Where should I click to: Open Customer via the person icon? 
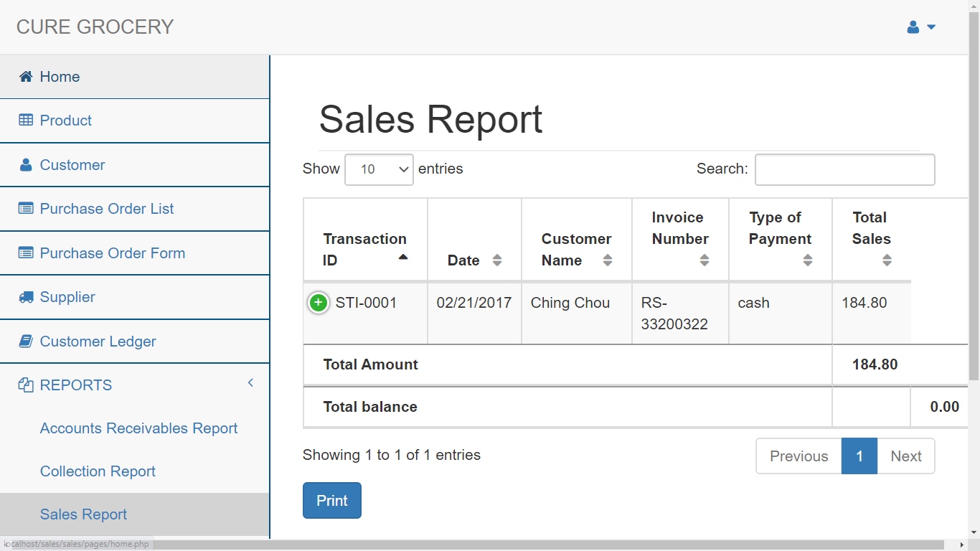coord(25,164)
